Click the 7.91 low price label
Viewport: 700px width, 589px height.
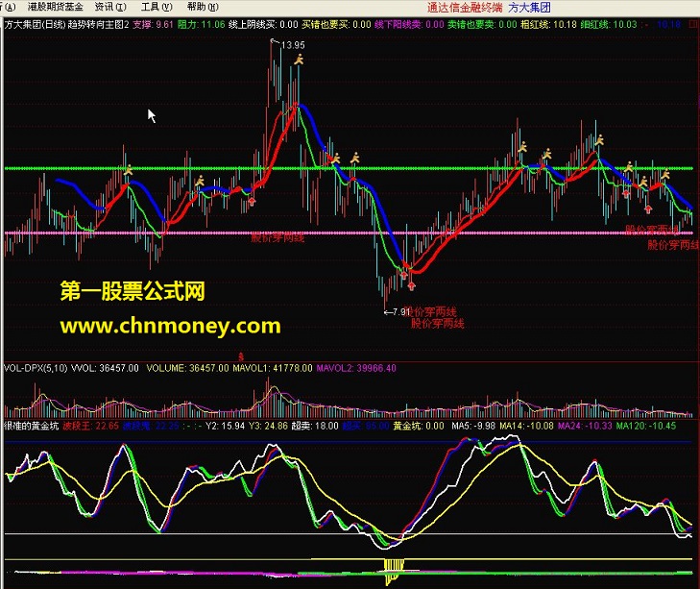pyautogui.click(x=401, y=311)
